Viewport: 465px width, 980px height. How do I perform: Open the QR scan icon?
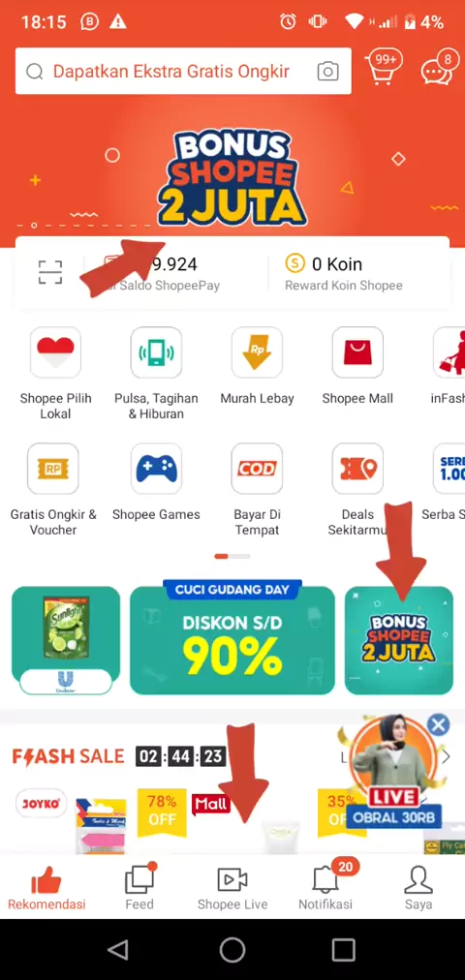[x=50, y=273]
